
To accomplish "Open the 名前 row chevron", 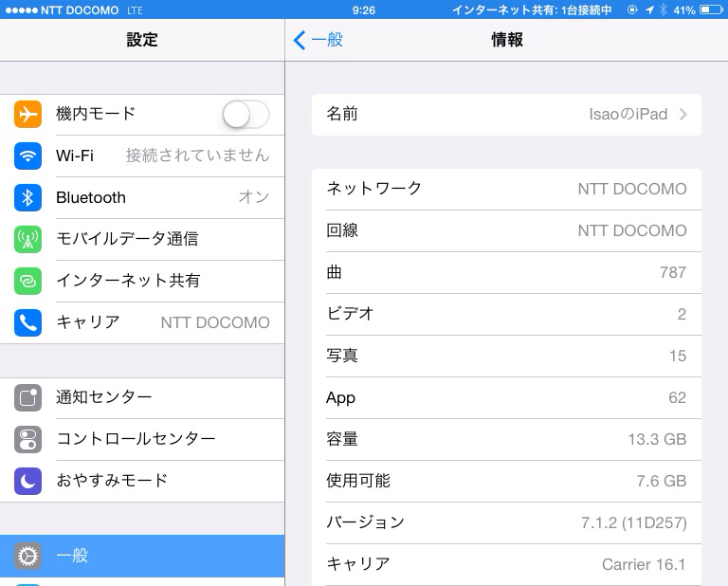I will (682, 114).
